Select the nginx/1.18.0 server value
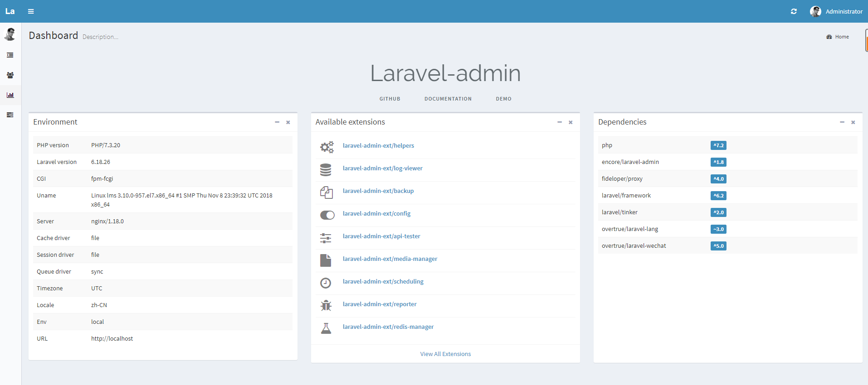 pyautogui.click(x=107, y=221)
